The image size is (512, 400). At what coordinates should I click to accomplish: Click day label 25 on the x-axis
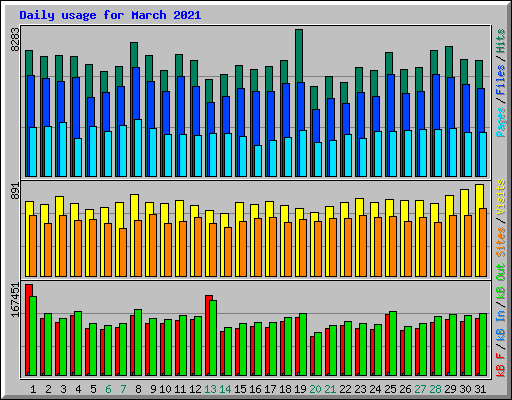[390, 389]
